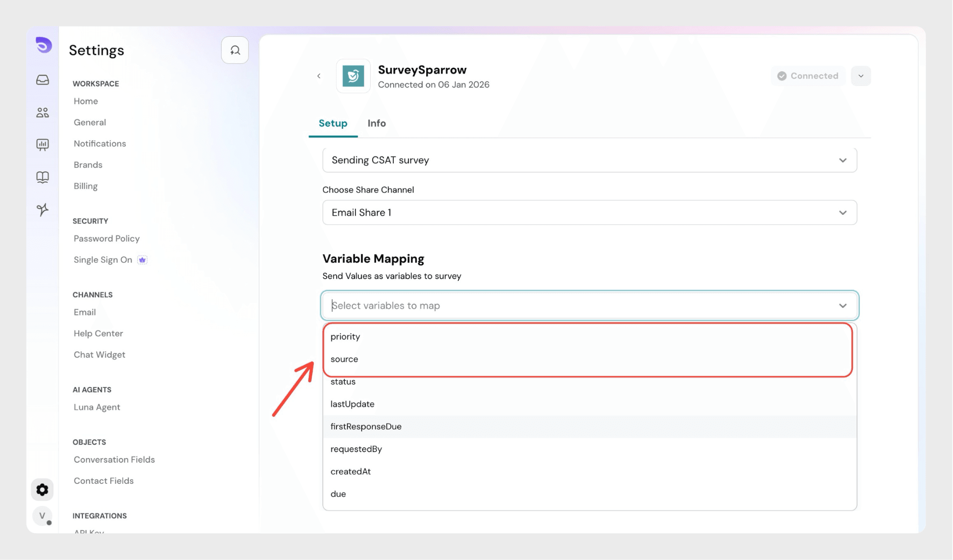Select the Setup tab
953x560 pixels.
pyautogui.click(x=333, y=123)
